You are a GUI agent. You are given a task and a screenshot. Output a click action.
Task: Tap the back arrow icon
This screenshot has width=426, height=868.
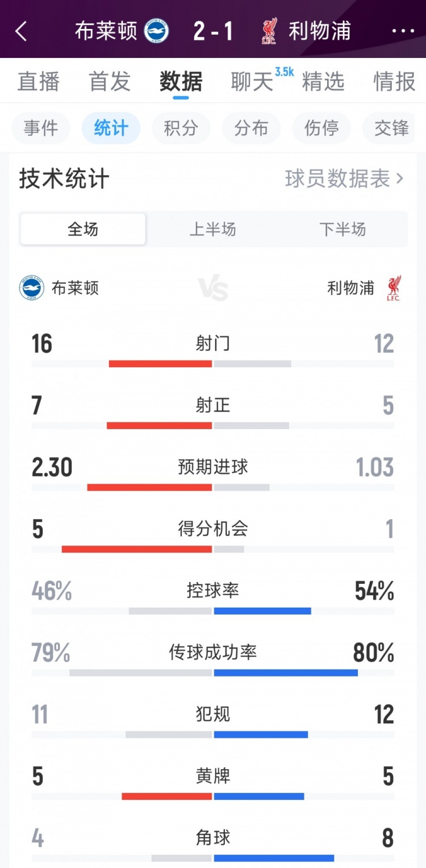pyautogui.click(x=22, y=31)
